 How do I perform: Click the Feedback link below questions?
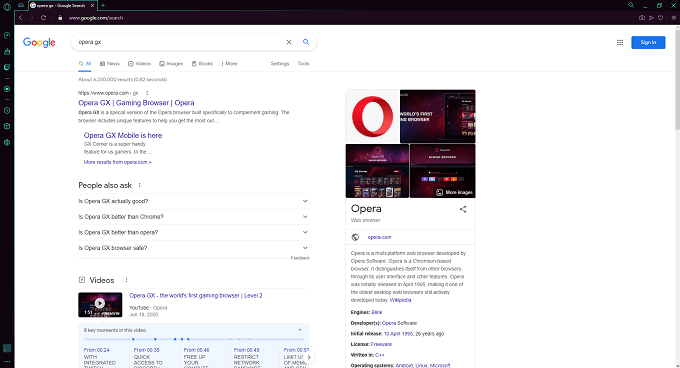tap(300, 258)
